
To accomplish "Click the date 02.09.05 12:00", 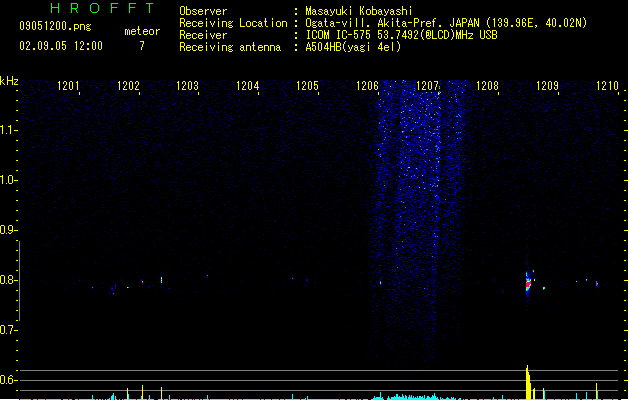I will point(61,46).
